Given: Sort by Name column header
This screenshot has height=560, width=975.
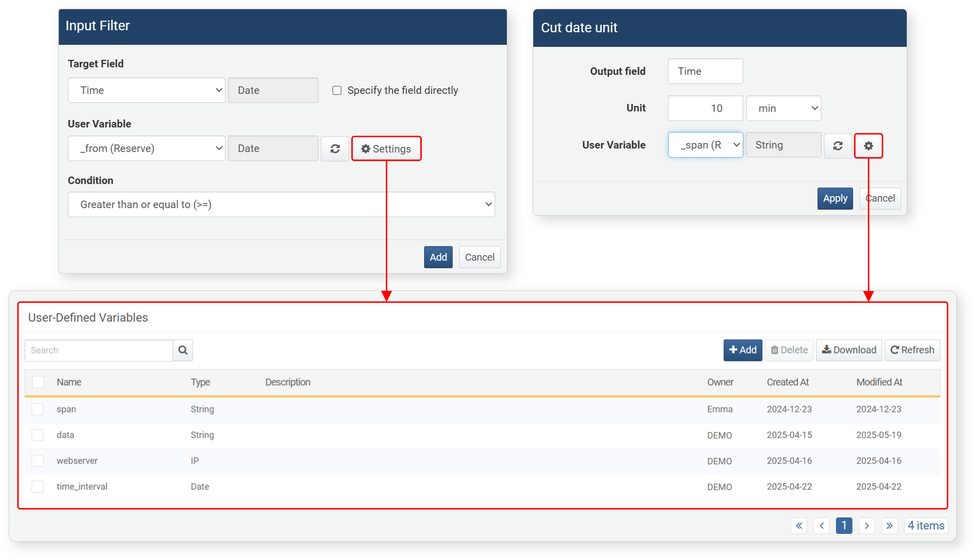Looking at the screenshot, I should pos(69,382).
